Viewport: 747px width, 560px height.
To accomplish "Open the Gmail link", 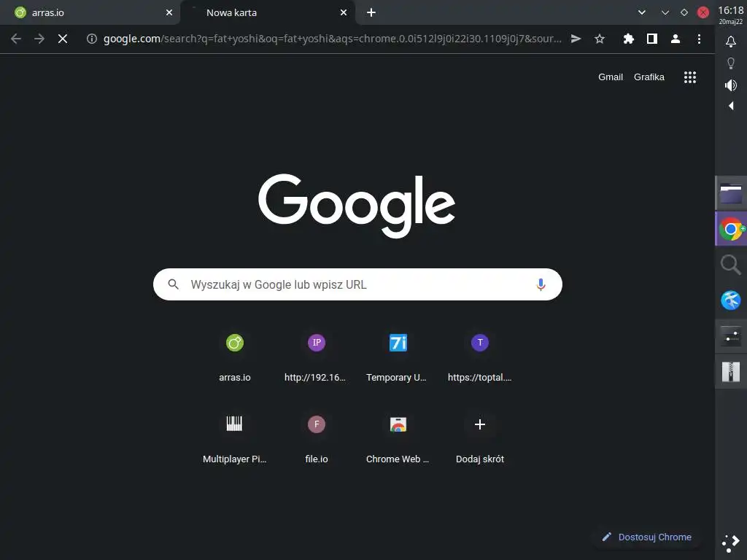I will click(611, 77).
